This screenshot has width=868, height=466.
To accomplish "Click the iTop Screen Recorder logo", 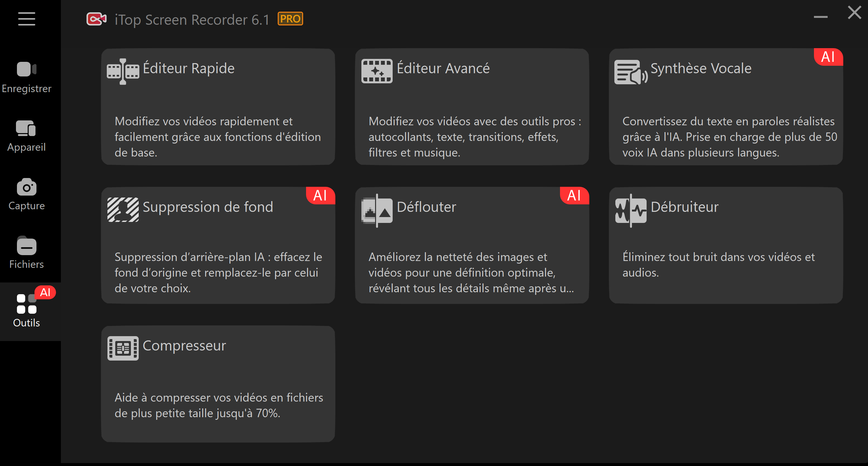I will (96, 19).
